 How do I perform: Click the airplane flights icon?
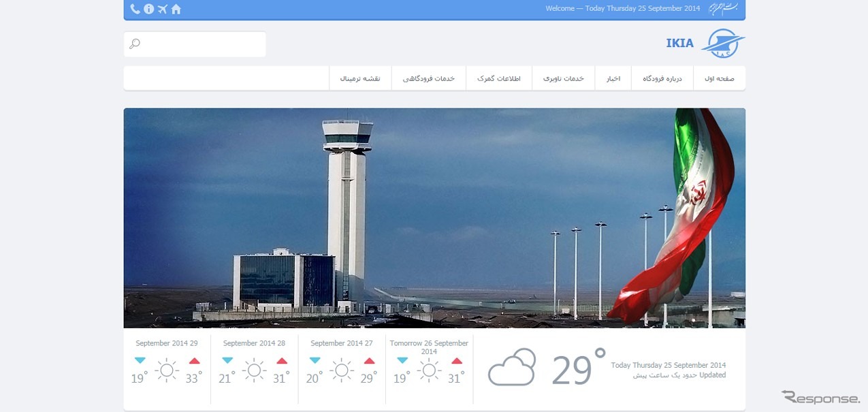click(x=162, y=9)
